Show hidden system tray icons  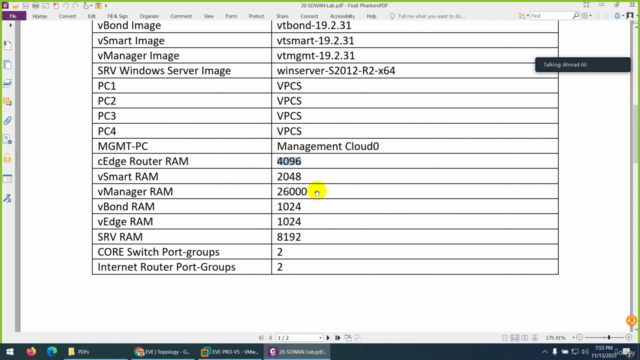pos(544,352)
